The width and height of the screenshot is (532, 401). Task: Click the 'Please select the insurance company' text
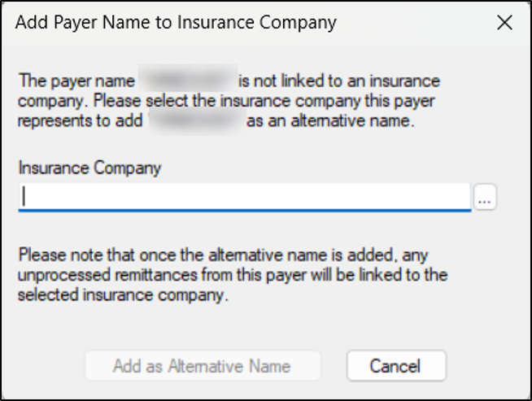(227, 101)
